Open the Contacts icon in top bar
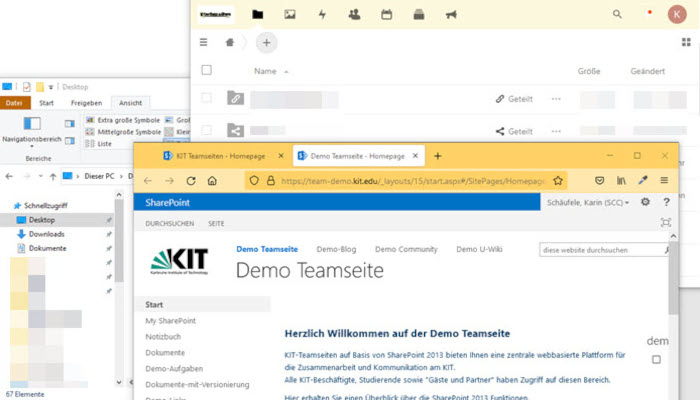700x400 pixels. click(354, 14)
